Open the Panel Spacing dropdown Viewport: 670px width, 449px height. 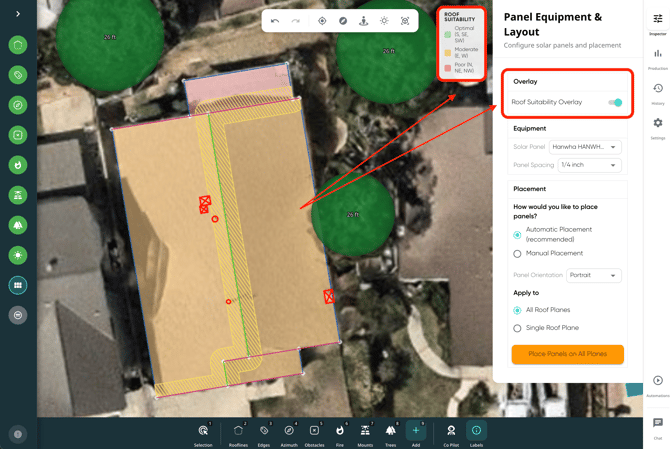(x=589, y=165)
